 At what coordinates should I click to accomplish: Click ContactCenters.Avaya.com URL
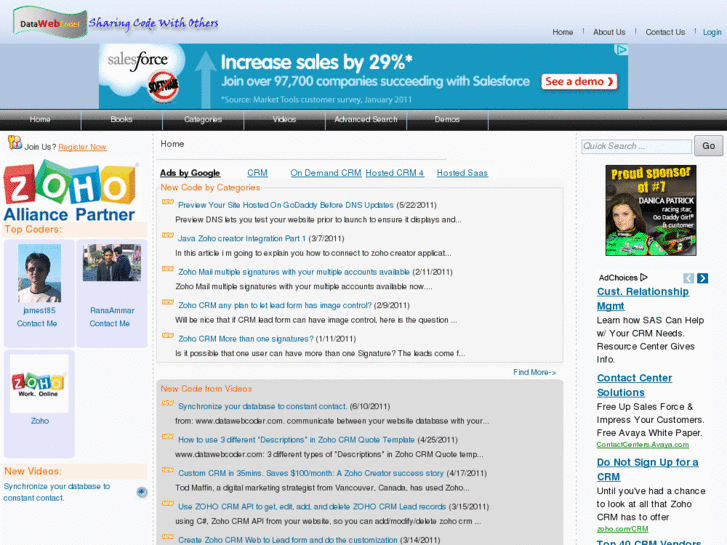pyautogui.click(x=643, y=445)
